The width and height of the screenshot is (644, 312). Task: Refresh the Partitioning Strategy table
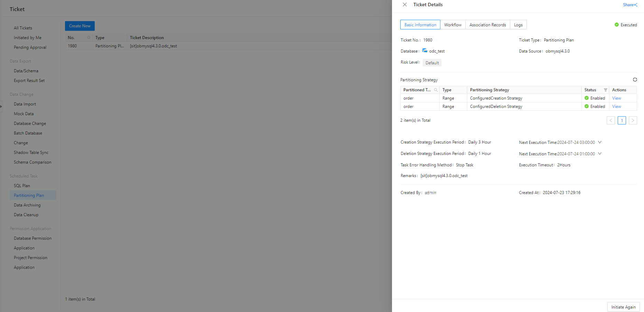[x=635, y=80]
